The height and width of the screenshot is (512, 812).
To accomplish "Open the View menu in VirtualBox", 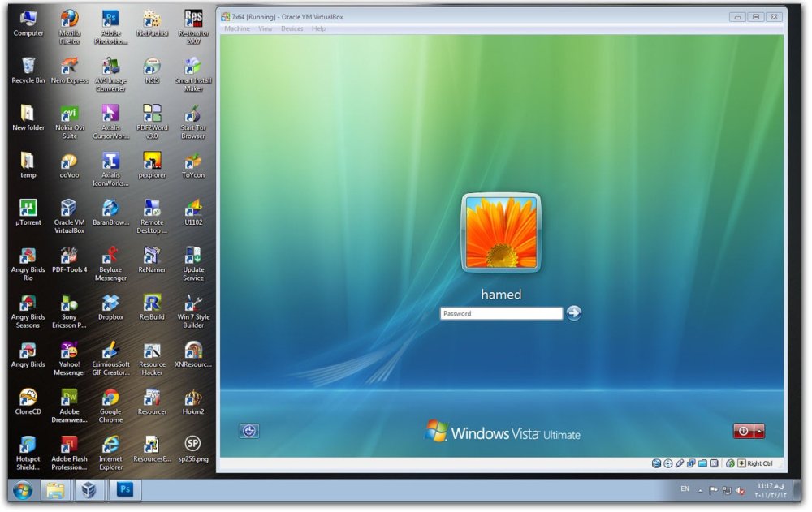I will click(x=265, y=28).
